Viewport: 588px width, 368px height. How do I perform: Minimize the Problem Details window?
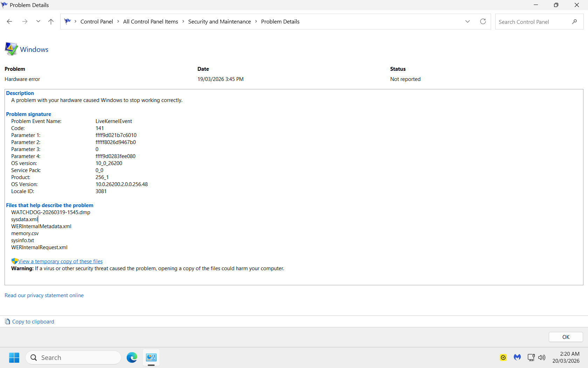point(536,5)
